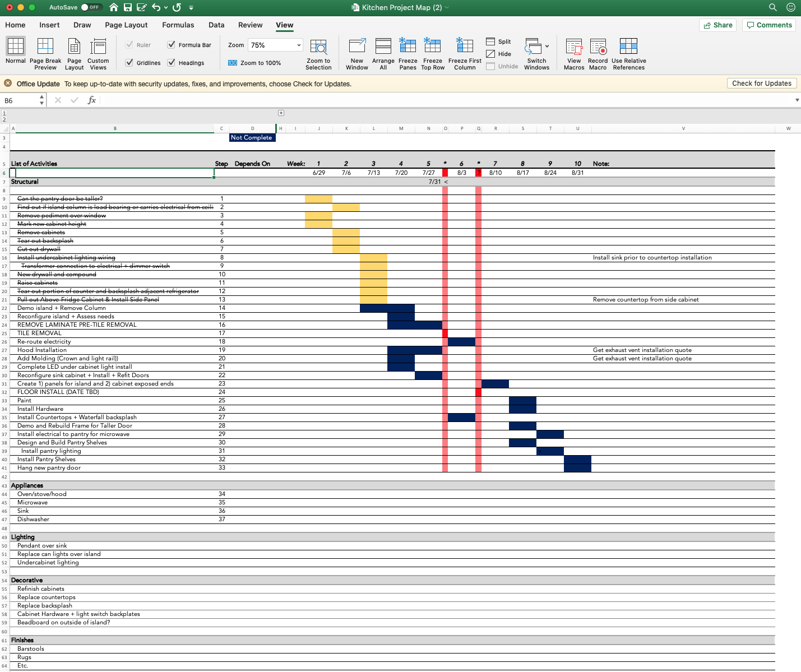Image resolution: width=801 pixels, height=672 pixels.
Task: Click the navy Not Complete legend cell
Action: (x=252, y=138)
